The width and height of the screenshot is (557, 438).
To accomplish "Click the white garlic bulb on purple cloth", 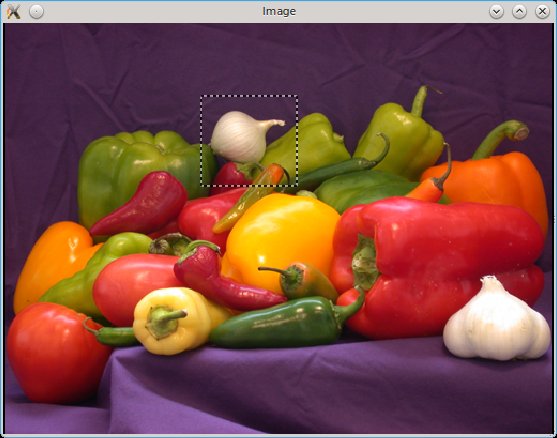I will (x=497, y=319).
